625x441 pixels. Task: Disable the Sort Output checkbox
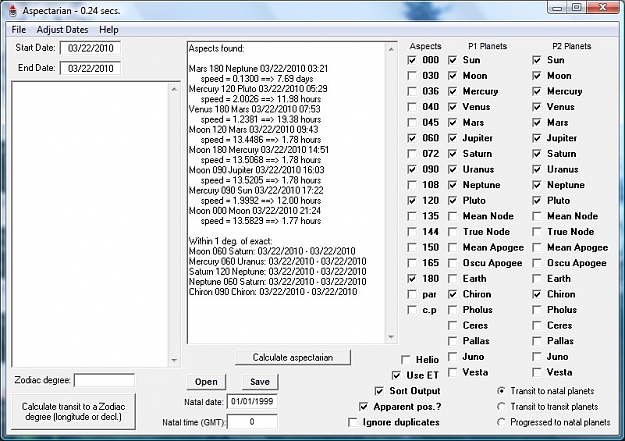click(x=379, y=391)
